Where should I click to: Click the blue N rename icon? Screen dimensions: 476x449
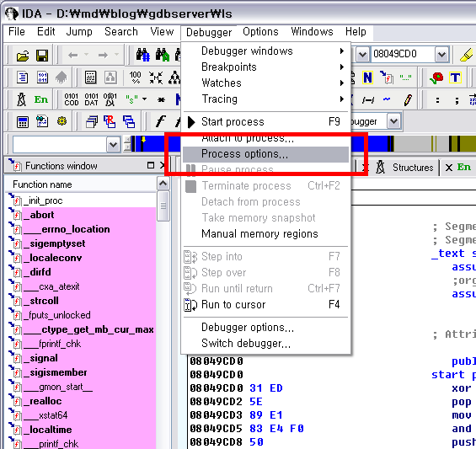[x=367, y=78]
